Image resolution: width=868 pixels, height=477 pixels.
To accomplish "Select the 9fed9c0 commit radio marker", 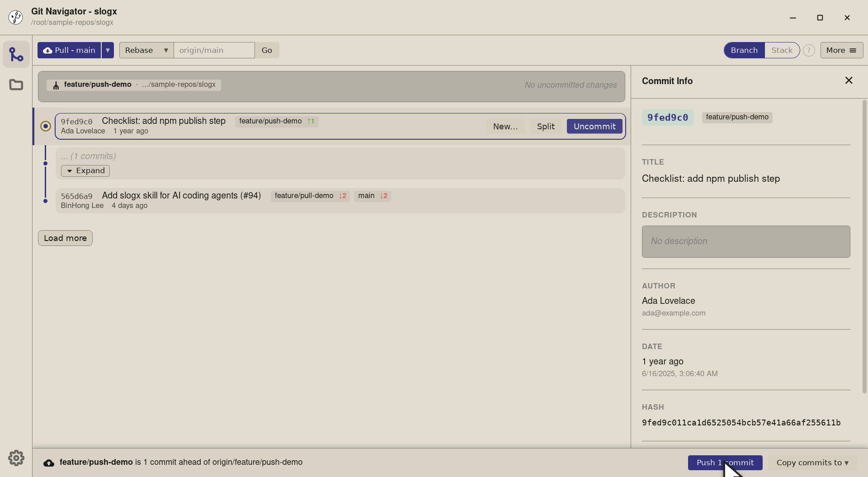I will pyautogui.click(x=46, y=126).
